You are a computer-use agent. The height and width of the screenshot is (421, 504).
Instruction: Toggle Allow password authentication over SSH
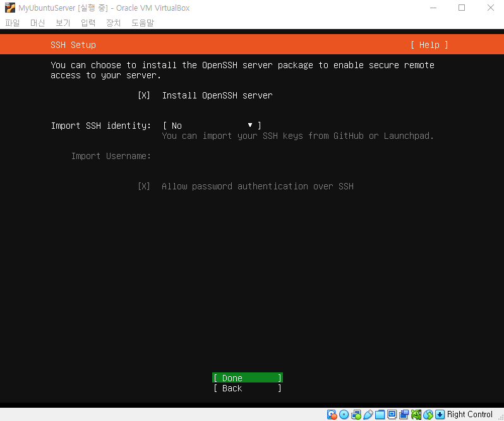(143, 186)
